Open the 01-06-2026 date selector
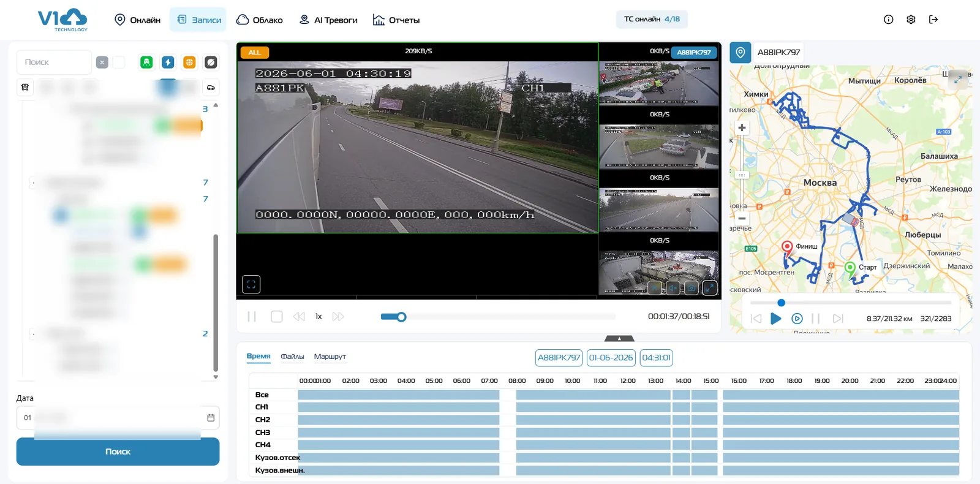The height and width of the screenshot is (484, 980). [611, 358]
